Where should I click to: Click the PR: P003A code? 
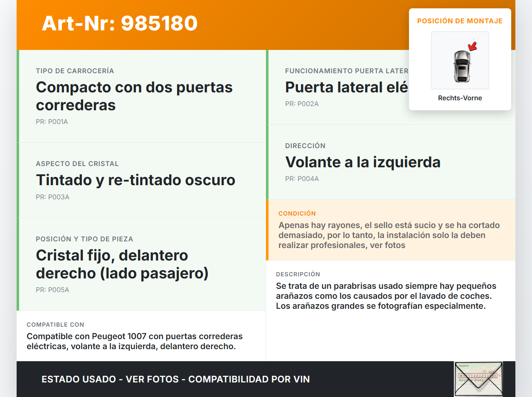(x=52, y=197)
